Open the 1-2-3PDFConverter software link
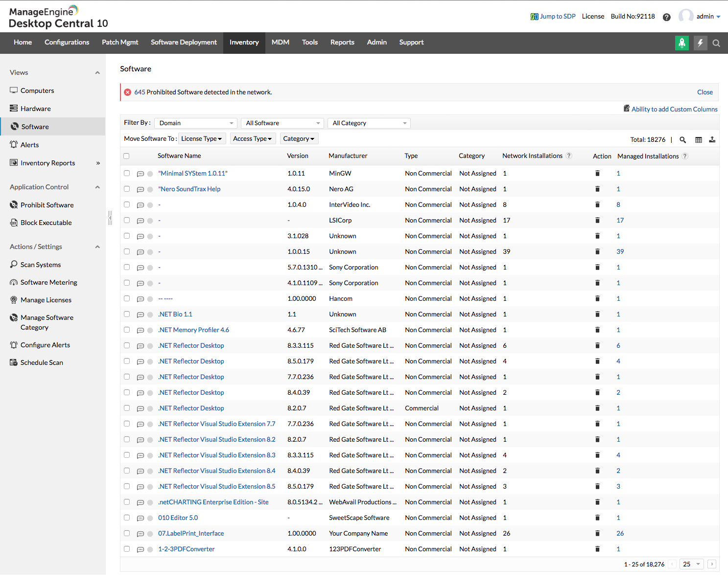 (x=187, y=549)
